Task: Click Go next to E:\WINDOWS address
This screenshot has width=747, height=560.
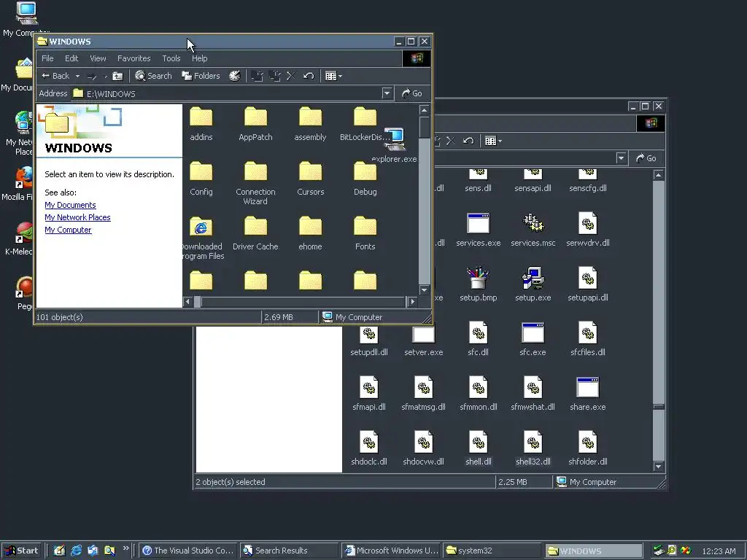Action: 412,93
